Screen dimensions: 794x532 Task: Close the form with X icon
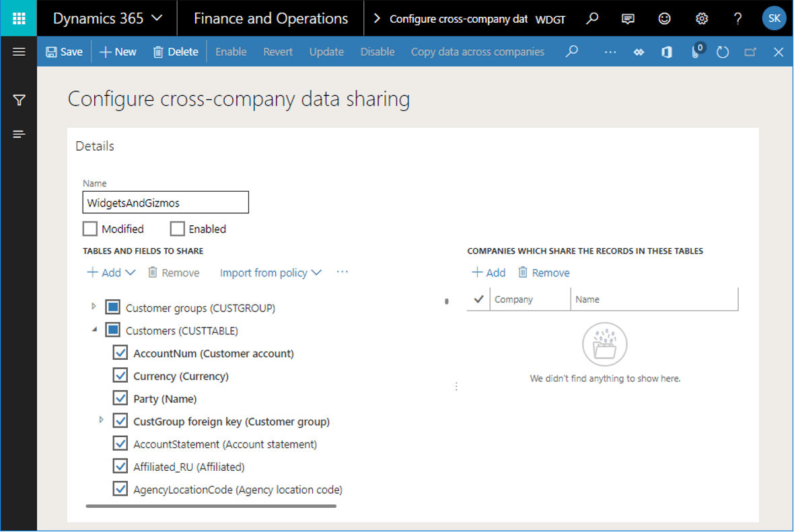[x=779, y=52]
